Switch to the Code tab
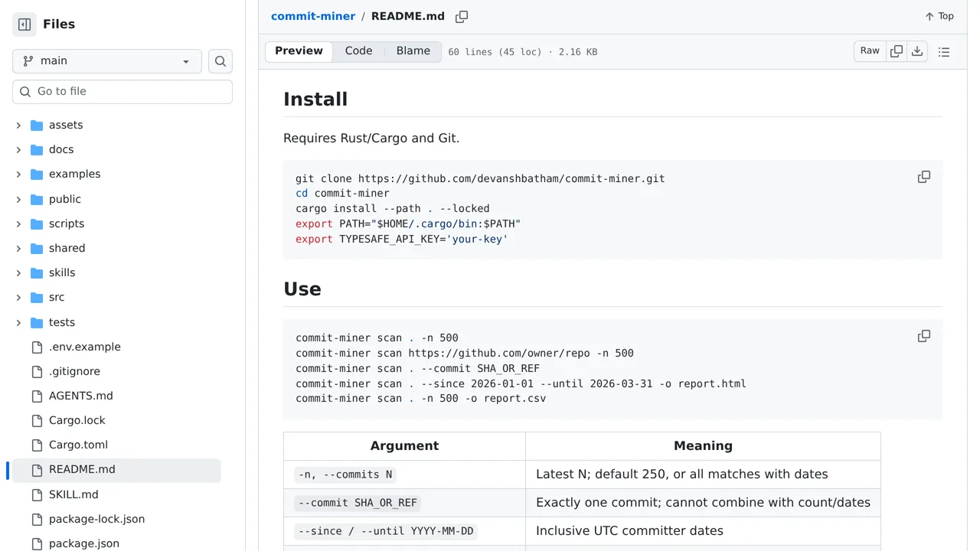This screenshot has height=551, width=980. coord(358,51)
